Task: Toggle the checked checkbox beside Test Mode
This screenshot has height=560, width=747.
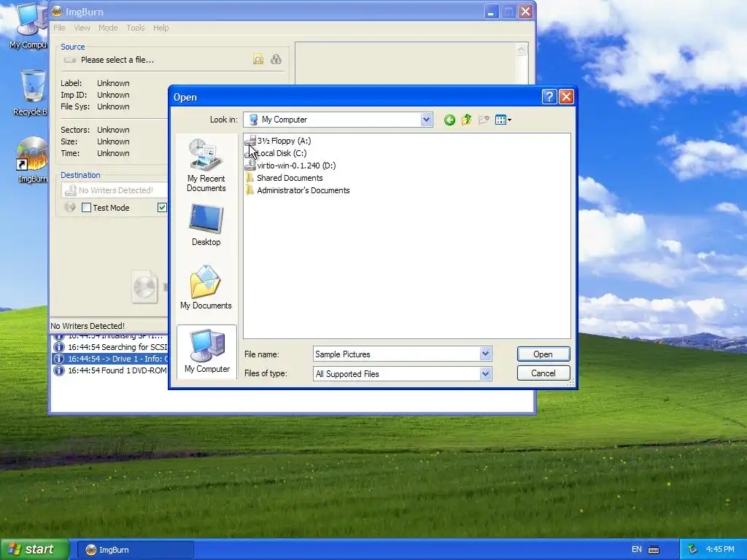Action: click(162, 207)
